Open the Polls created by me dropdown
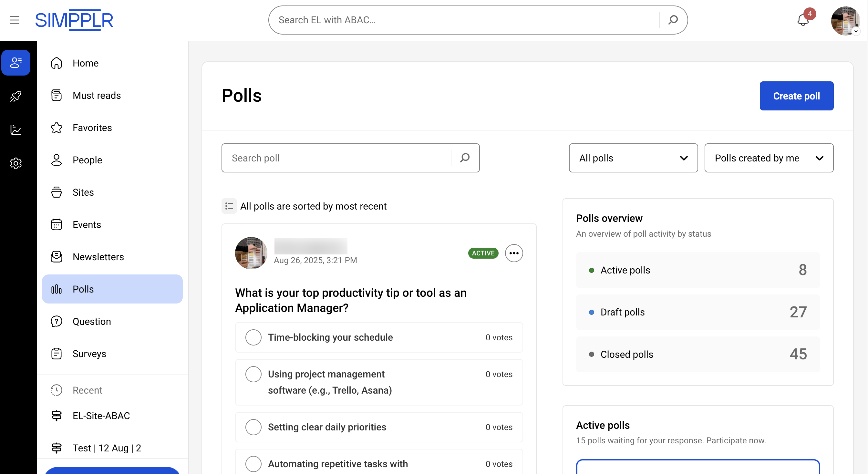868x474 pixels. (769, 158)
